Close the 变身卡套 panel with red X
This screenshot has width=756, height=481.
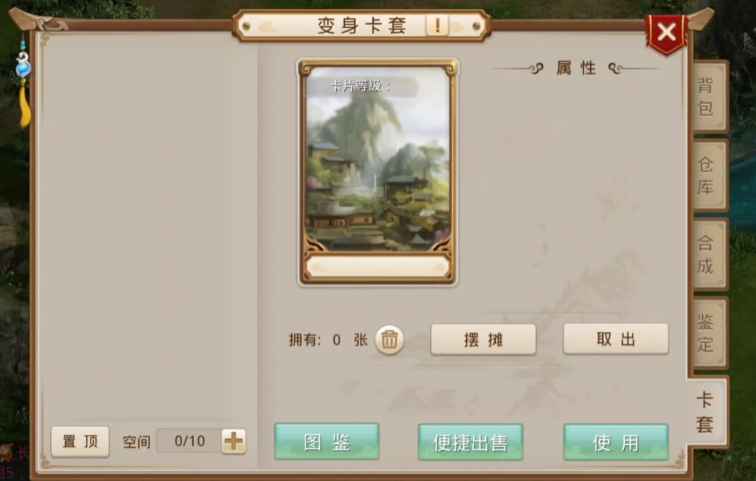(x=667, y=33)
